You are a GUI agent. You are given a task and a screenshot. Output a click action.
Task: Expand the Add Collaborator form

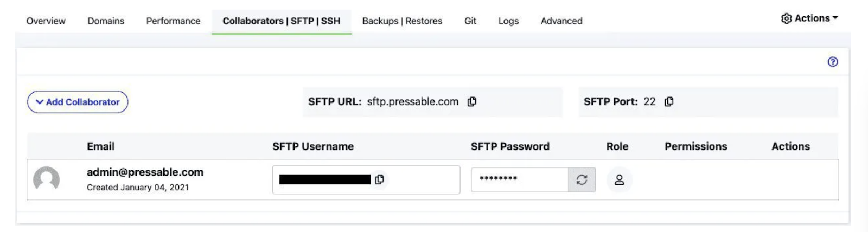pyautogui.click(x=78, y=102)
